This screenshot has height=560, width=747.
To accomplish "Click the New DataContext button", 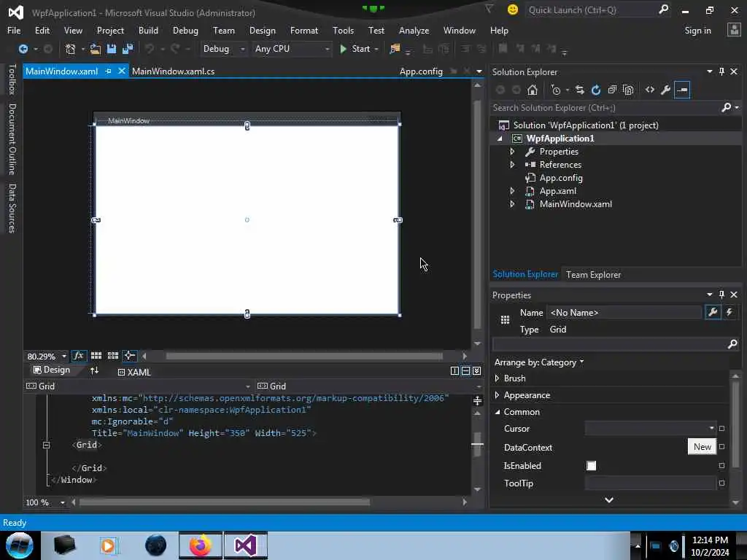I will pyautogui.click(x=702, y=447).
